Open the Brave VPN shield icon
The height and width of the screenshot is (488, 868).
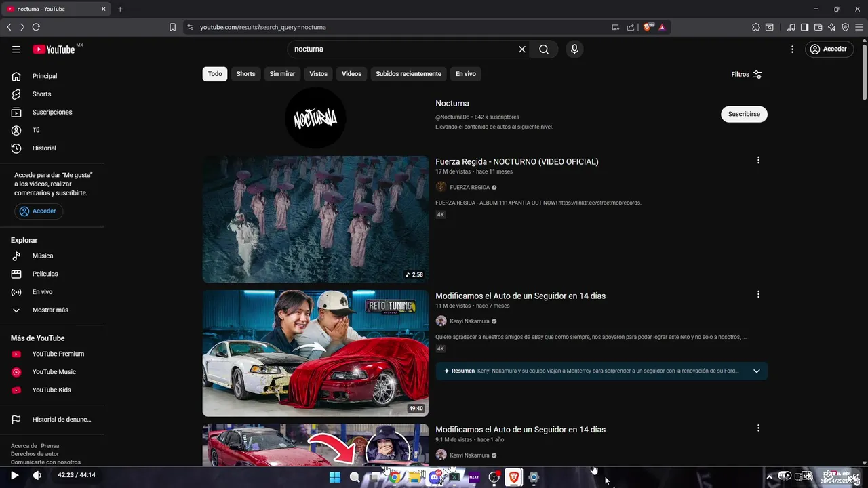[x=845, y=27]
